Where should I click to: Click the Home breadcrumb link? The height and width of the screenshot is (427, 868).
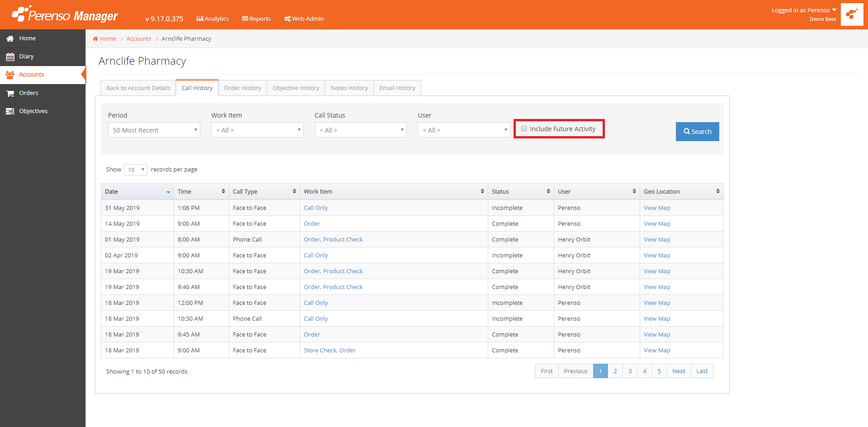[104, 38]
